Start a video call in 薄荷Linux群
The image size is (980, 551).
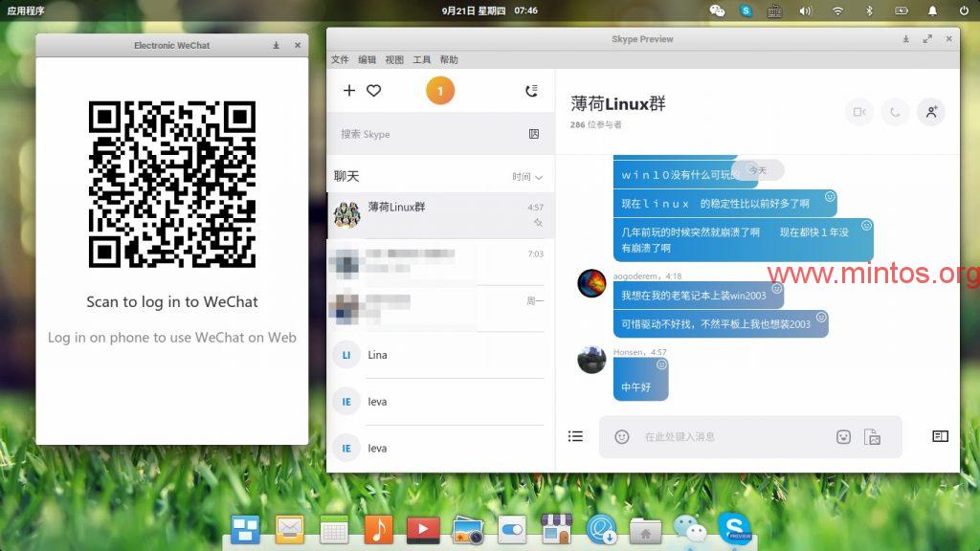tap(859, 112)
